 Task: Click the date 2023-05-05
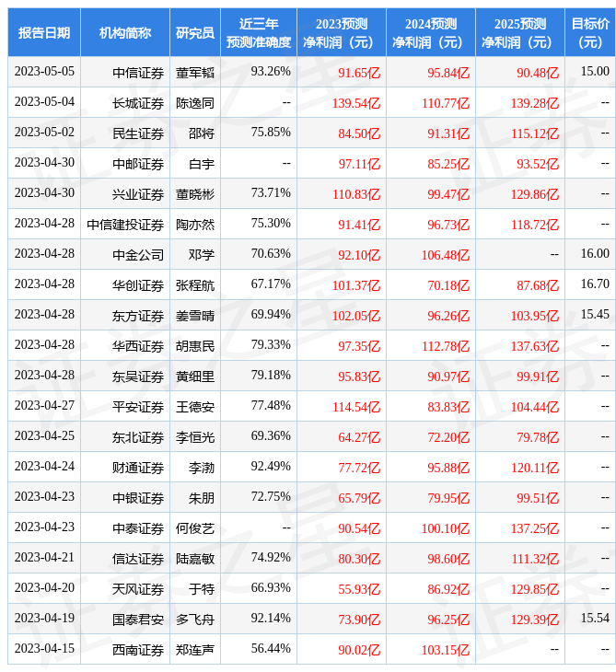click(44, 71)
